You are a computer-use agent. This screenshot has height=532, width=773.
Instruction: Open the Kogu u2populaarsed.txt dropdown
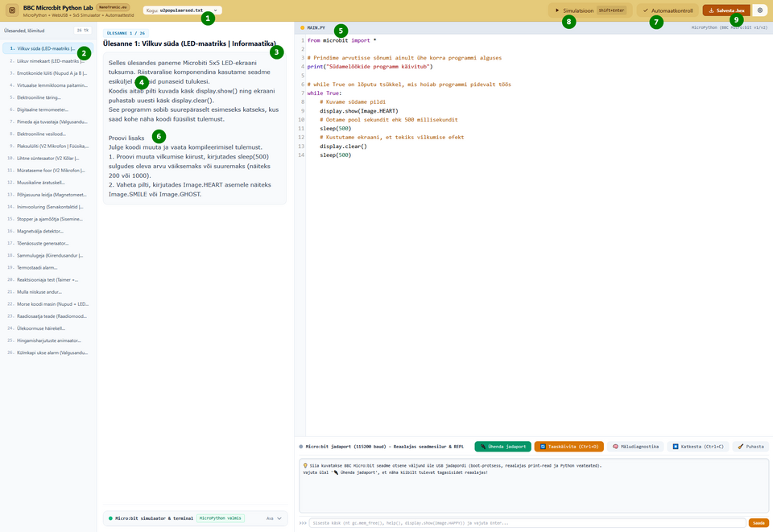tap(183, 10)
